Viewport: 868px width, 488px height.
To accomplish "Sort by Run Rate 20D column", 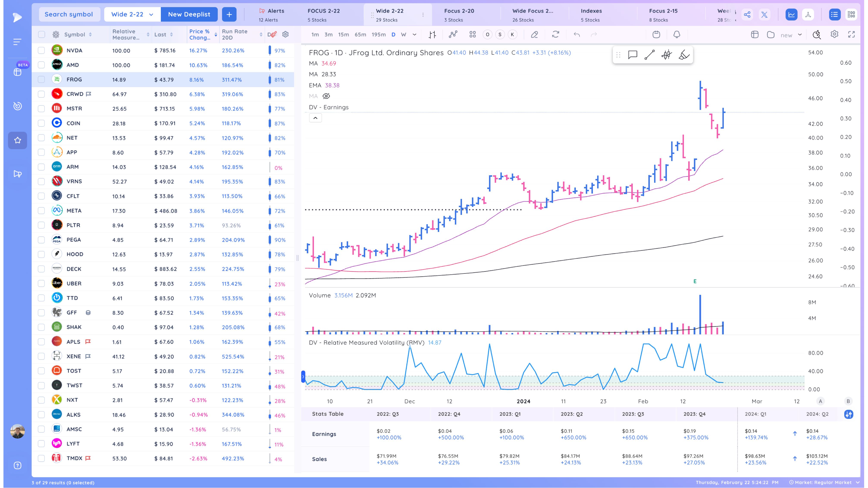I will [261, 35].
